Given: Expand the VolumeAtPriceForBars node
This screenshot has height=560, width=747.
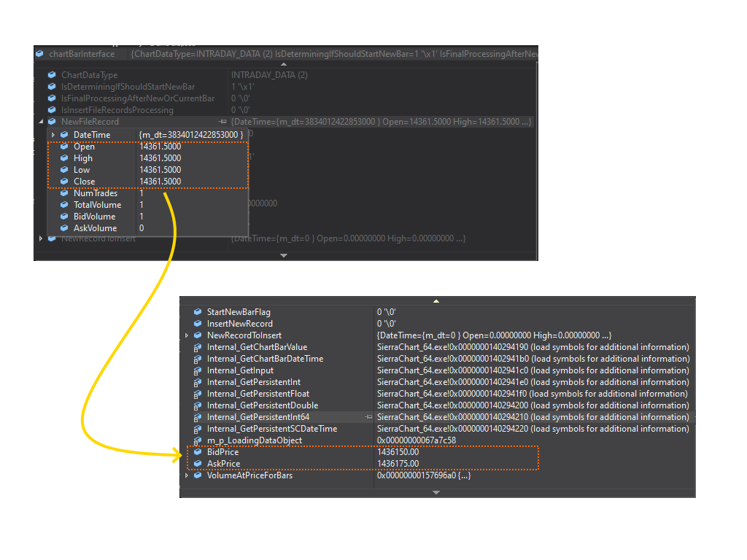Looking at the screenshot, I should [187, 475].
